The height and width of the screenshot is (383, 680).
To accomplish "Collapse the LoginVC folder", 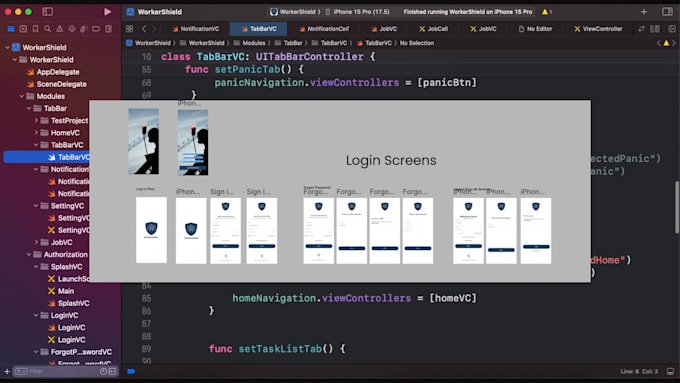I will click(36, 315).
